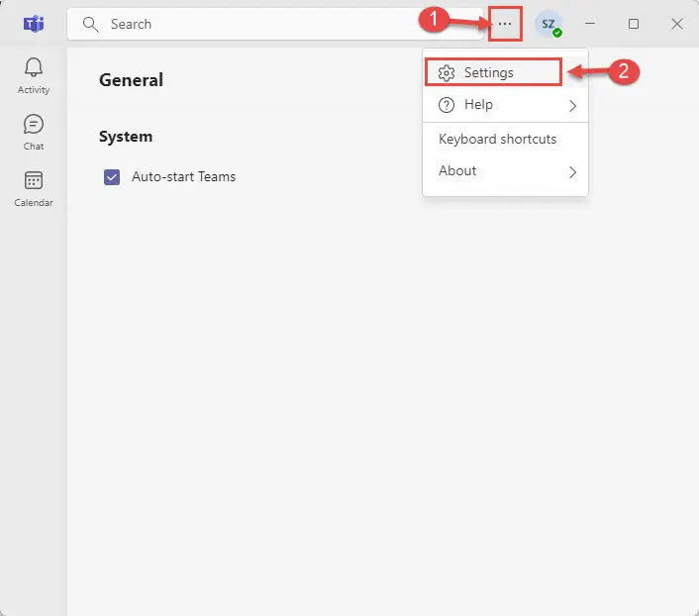Uncheck the Auto-start Teams checkbox
The height and width of the screenshot is (616, 699).
(x=112, y=177)
